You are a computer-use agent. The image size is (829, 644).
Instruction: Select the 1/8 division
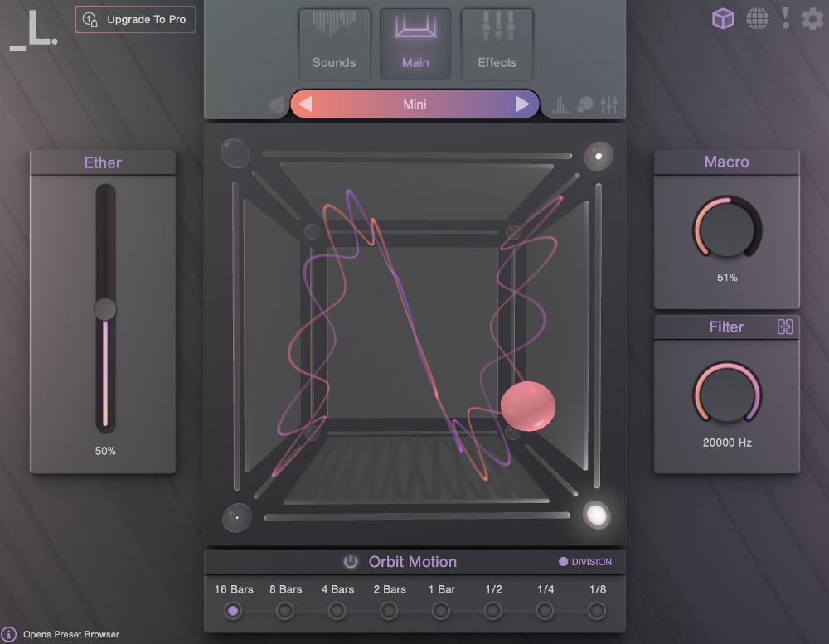click(x=597, y=610)
